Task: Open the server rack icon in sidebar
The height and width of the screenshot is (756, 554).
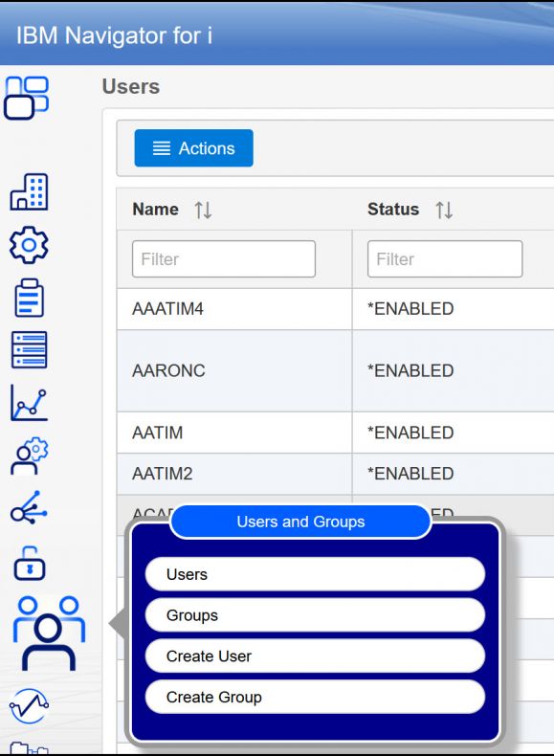Action: (29, 349)
